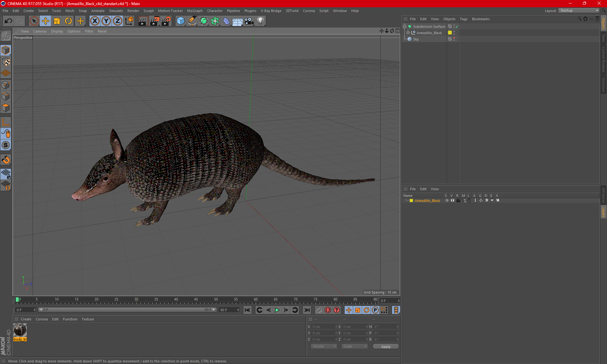Toggle Subdivision Surface enabled checkmark

click(457, 27)
